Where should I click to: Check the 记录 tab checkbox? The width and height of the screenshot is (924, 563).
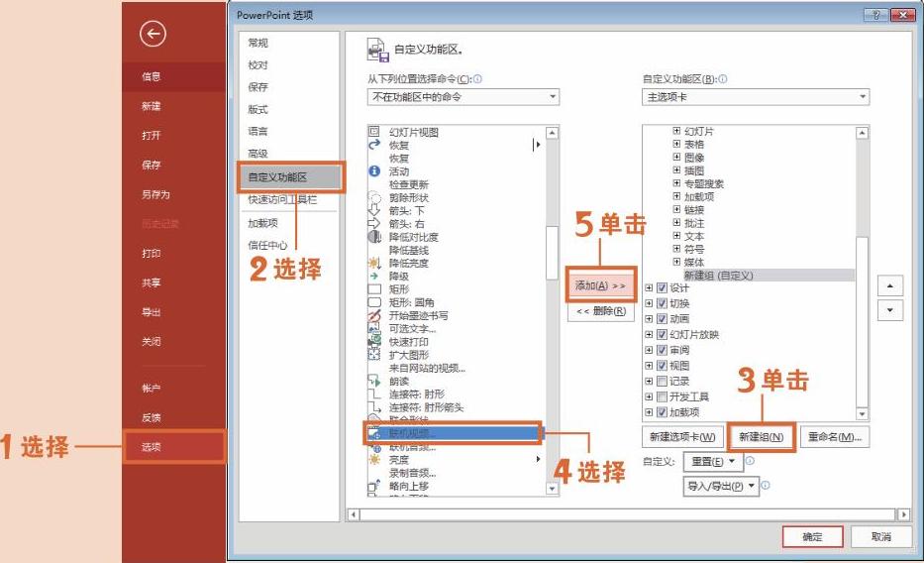(662, 381)
